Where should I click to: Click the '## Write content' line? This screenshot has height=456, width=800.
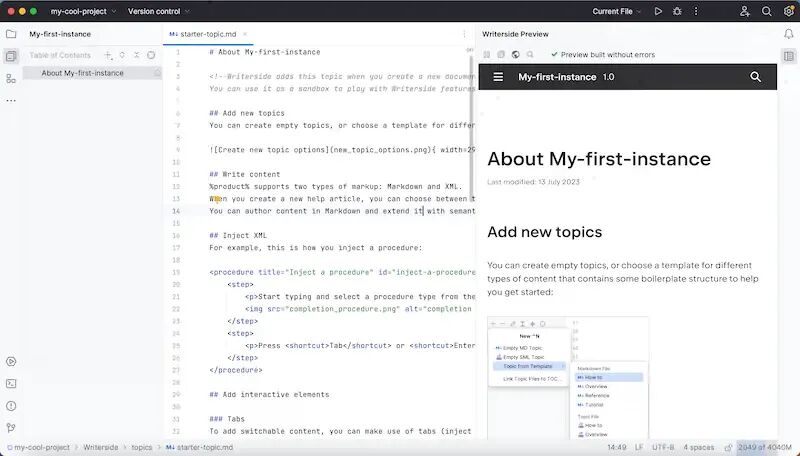245,174
